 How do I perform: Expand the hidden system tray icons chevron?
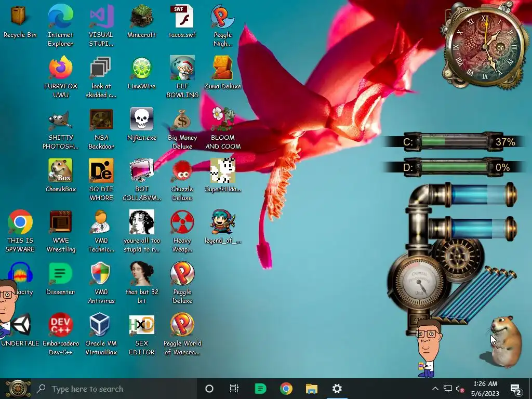435,389
